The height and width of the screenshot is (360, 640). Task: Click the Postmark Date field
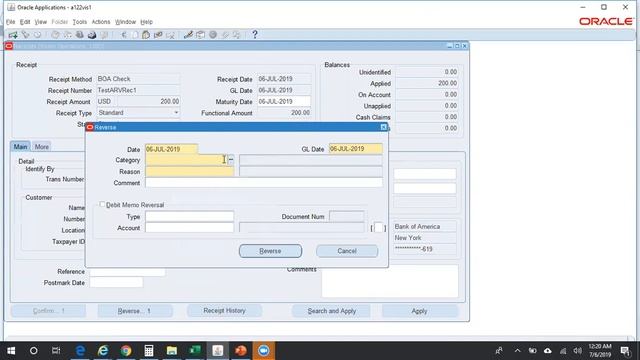click(x=116, y=282)
